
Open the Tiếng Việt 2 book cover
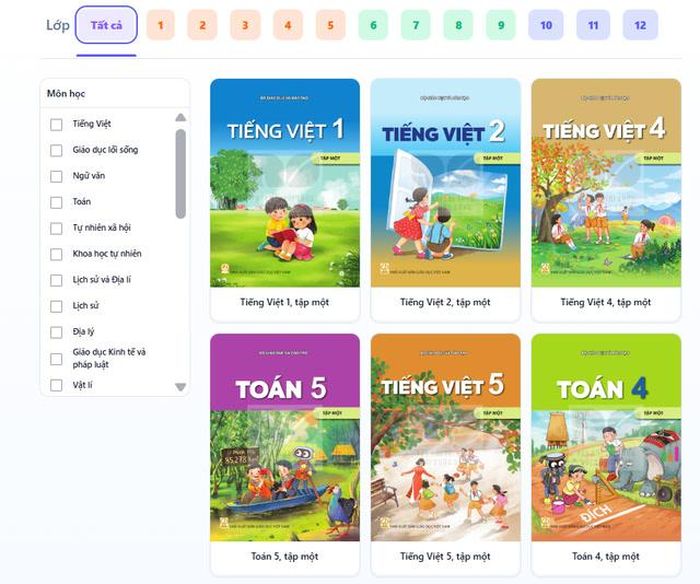446,183
